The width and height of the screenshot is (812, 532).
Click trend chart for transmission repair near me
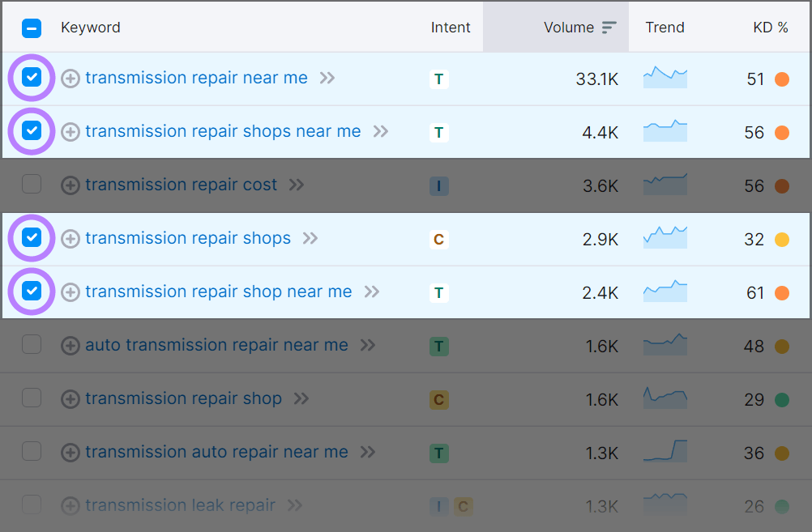coord(665,77)
